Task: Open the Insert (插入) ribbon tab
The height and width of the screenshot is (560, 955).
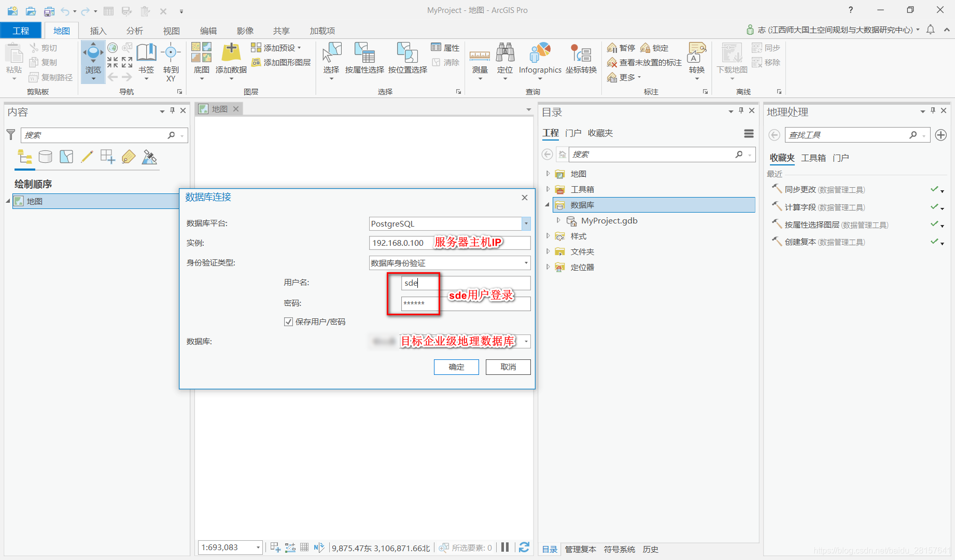Action: tap(98, 31)
